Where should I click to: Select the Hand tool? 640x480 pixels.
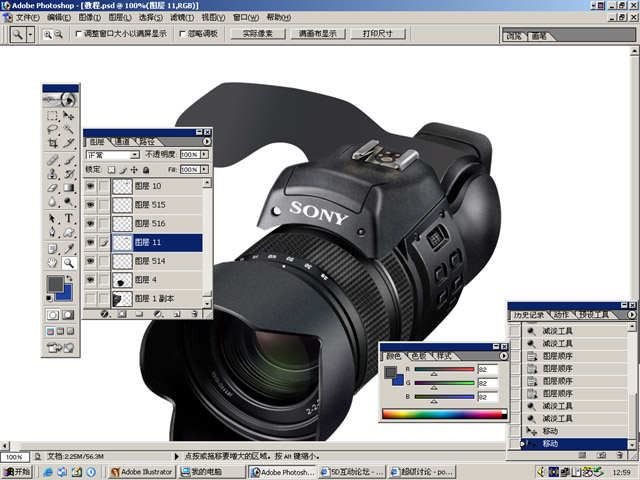click(x=52, y=263)
